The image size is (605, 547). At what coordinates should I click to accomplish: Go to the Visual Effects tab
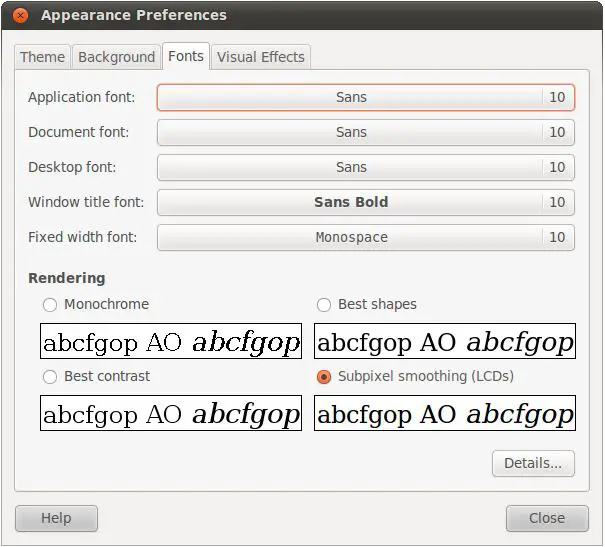260,57
